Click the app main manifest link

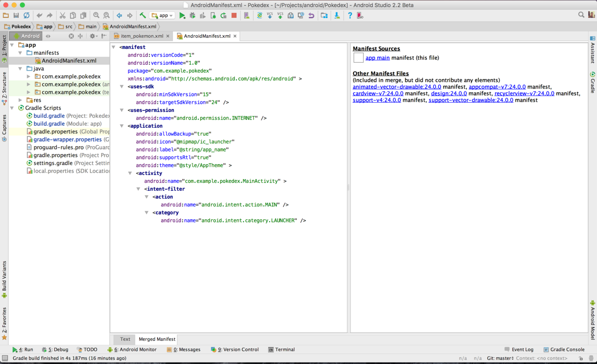click(x=377, y=58)
